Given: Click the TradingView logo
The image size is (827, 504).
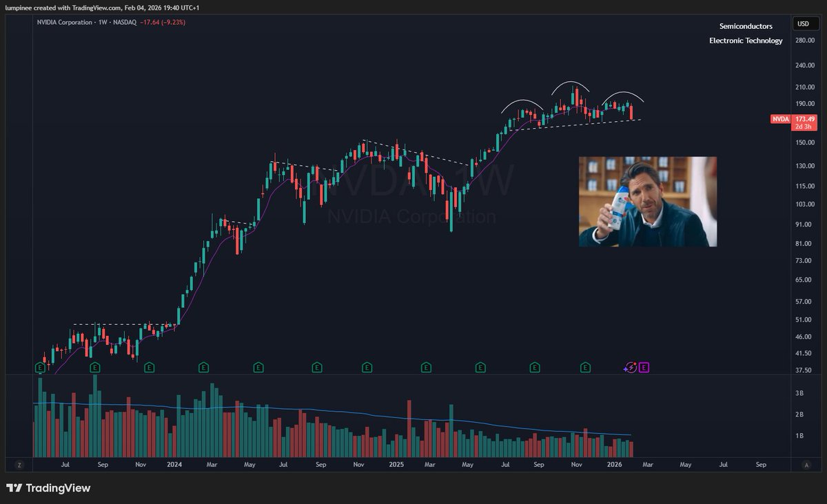Looking at the screenshot, I should click(x=48, y=488).
